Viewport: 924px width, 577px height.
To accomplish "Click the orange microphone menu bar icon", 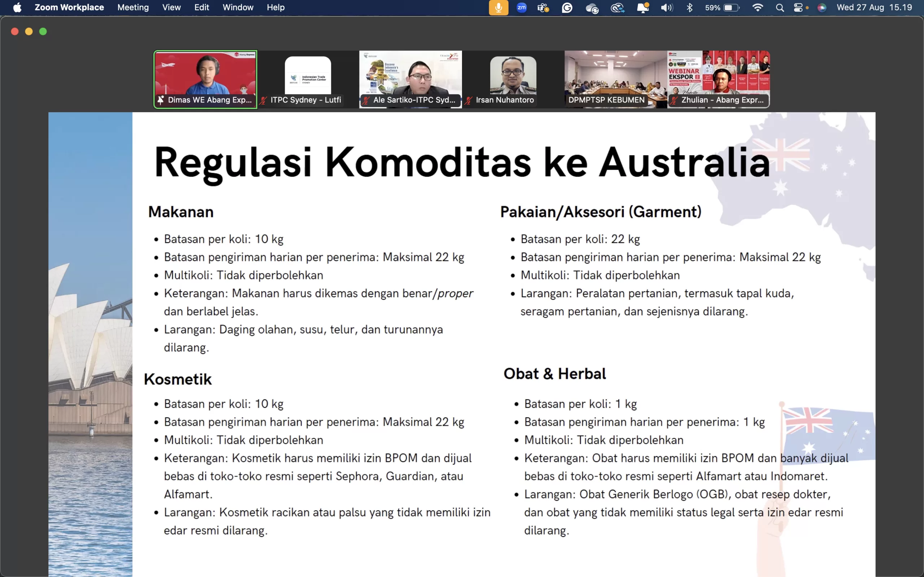I will point(498,8).
